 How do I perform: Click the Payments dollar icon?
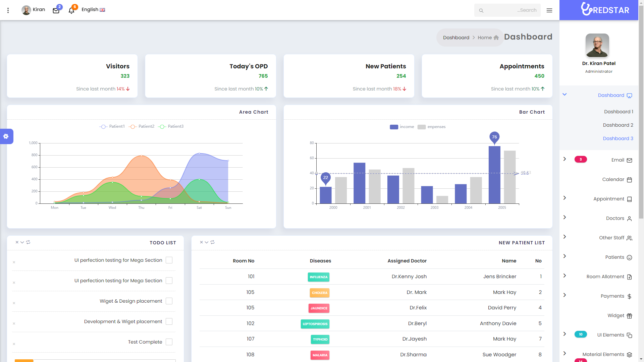point(629,296)
